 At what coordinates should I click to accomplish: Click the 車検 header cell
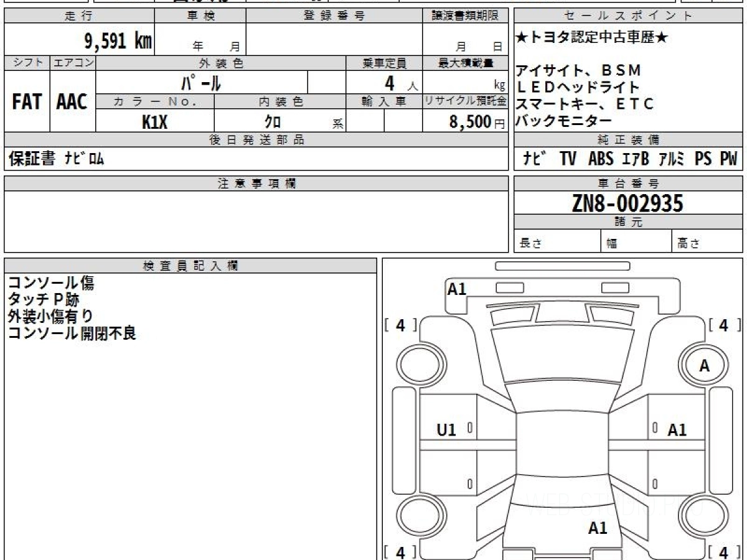(x=200, y=16)
